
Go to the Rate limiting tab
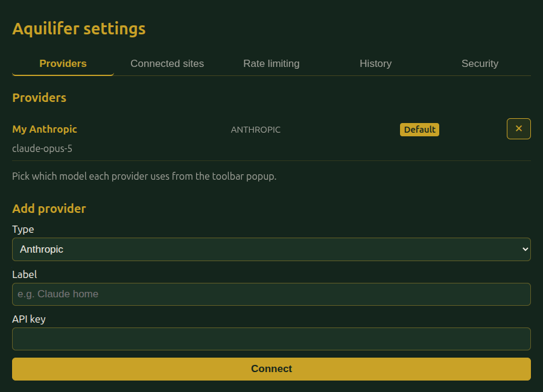pos(271,64)
